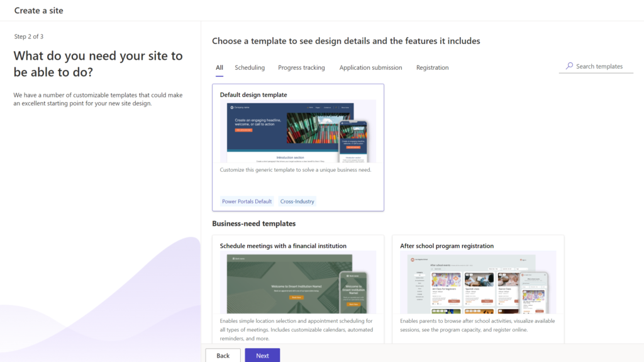Click Schedule meetings with a financial institution title
The width and height of the screenshot is (644, 362).
coord(283,246)
